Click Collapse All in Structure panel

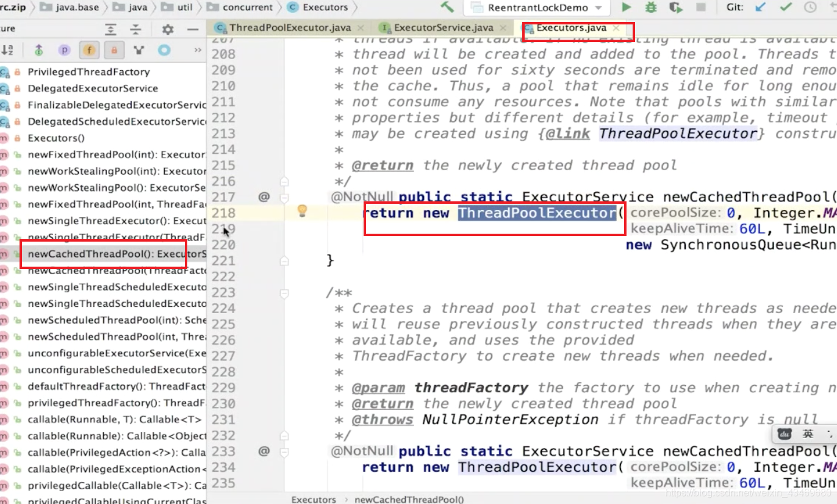136,29
